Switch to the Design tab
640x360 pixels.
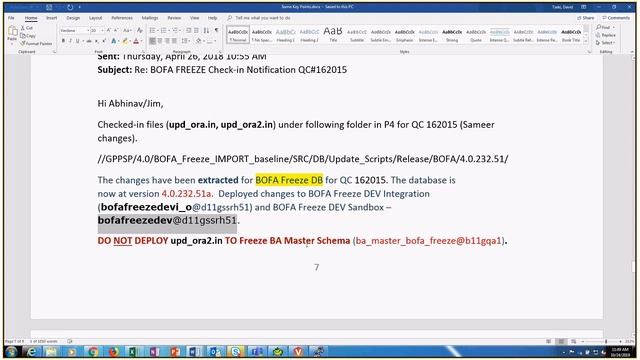tap(73, 18)
